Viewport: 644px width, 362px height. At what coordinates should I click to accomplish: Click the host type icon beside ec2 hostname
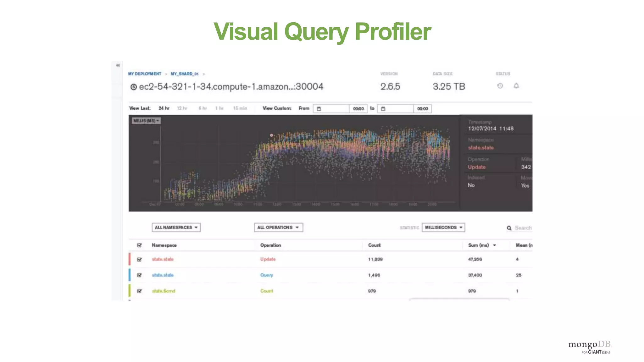pos(134,87)
